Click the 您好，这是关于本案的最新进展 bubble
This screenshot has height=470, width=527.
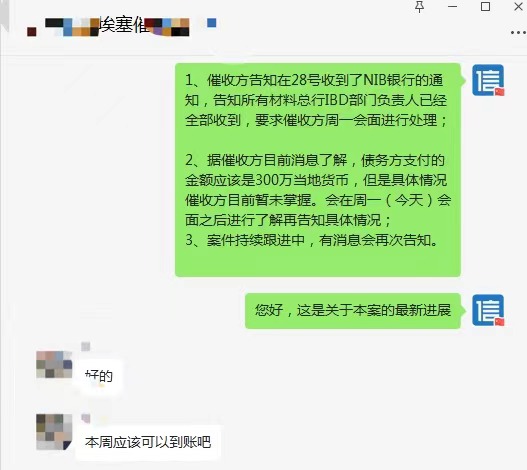pyautogui.click(x=353, y=310)
